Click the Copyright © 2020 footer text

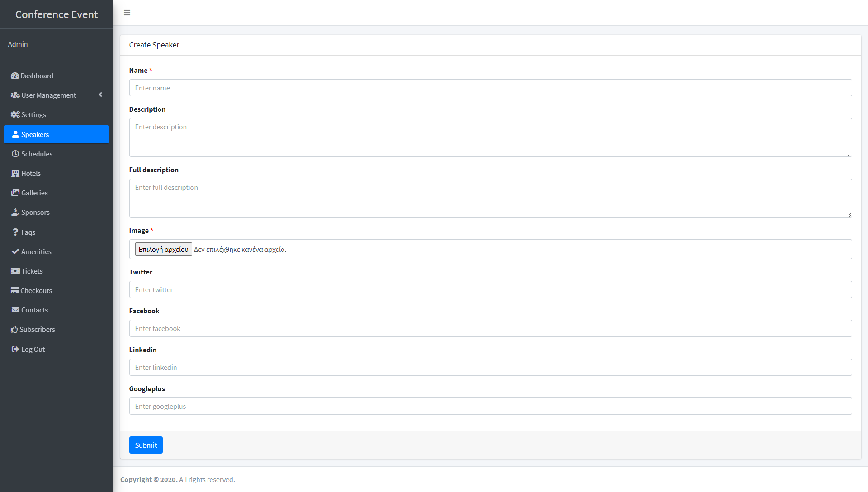point(149,480)
